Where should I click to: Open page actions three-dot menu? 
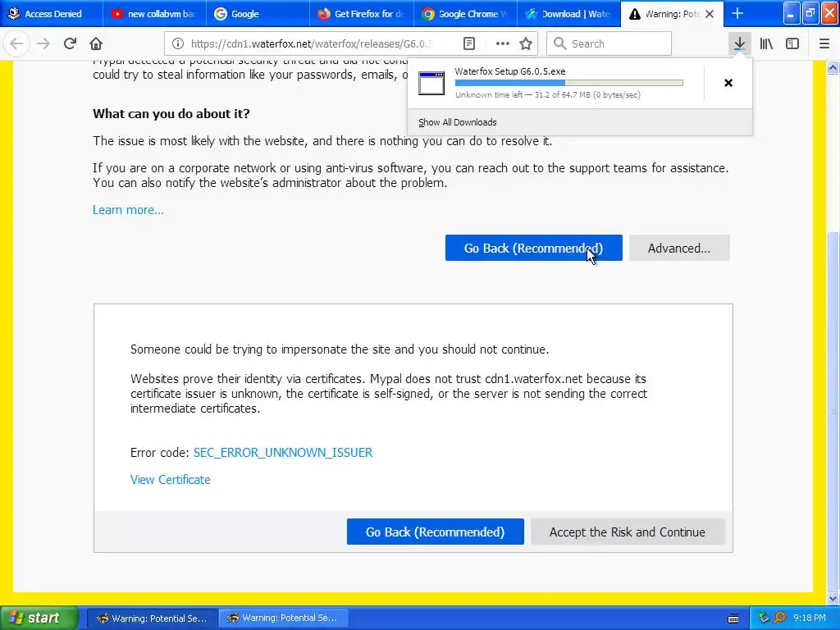click(x=503, y=43)
